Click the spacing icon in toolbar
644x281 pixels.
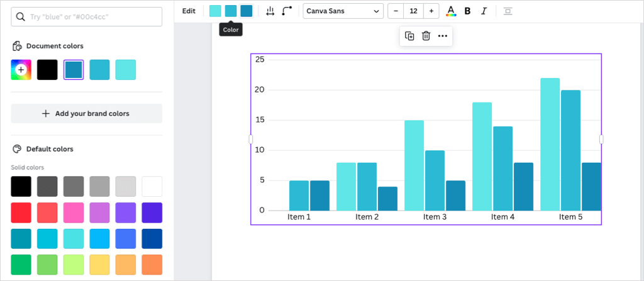[x=270, y=11]
